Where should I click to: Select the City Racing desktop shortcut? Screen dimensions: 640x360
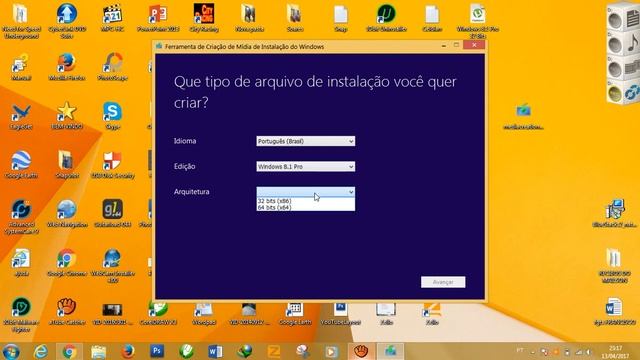(x=204, y=18)
